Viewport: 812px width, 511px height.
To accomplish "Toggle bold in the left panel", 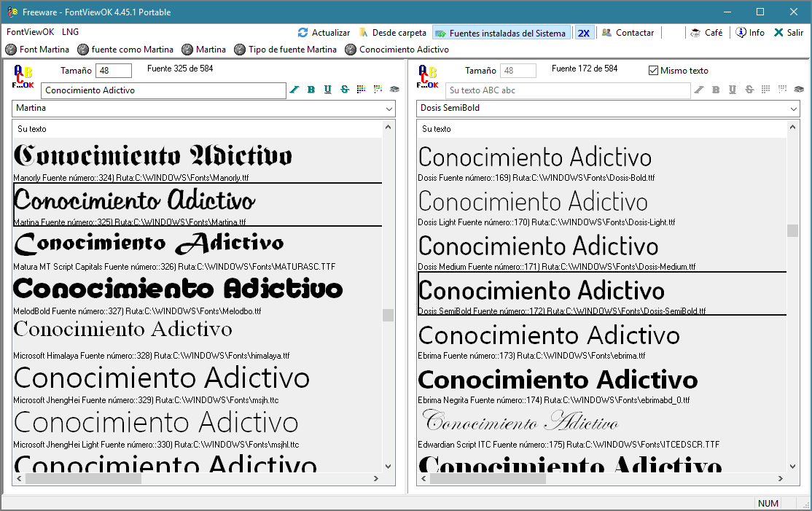I will click(311, 90).
